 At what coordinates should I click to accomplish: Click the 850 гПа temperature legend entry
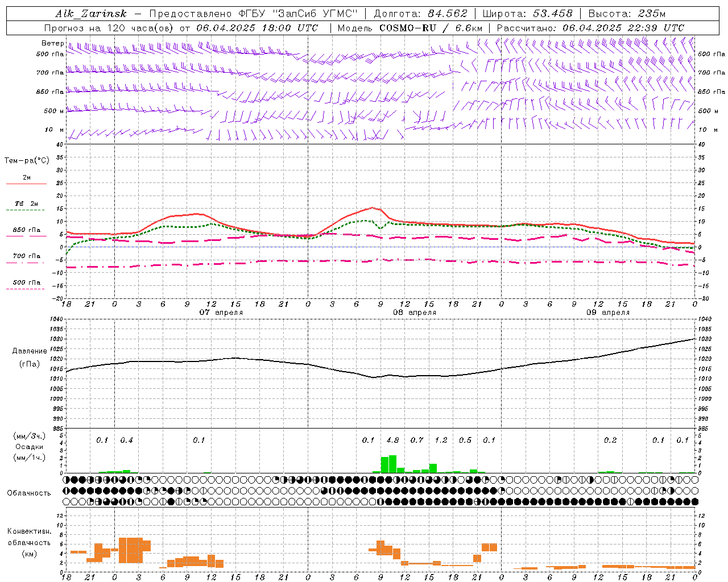pyautogui.click(x=27, y=230)
